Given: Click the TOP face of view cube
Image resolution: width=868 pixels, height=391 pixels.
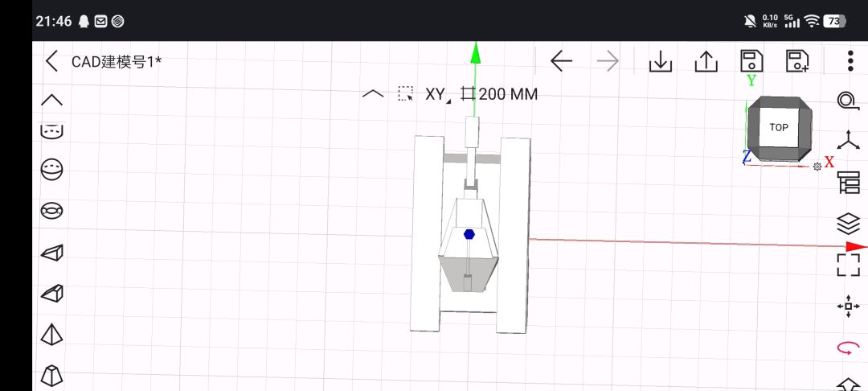Looking at the screenshot, I should click(778, 127).
